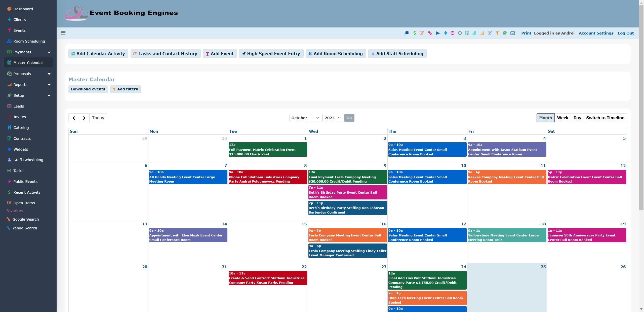644x312 pixels.
Task: Navigate to Master Calendar in the sidebar
Action: (28, 62)
